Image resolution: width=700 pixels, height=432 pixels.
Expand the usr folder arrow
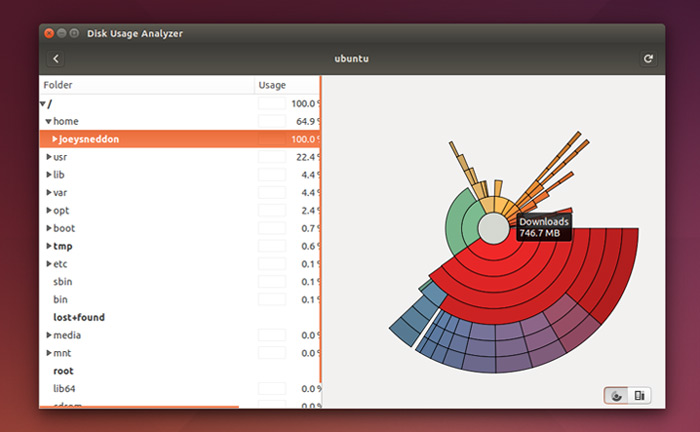tap(49, 157)
